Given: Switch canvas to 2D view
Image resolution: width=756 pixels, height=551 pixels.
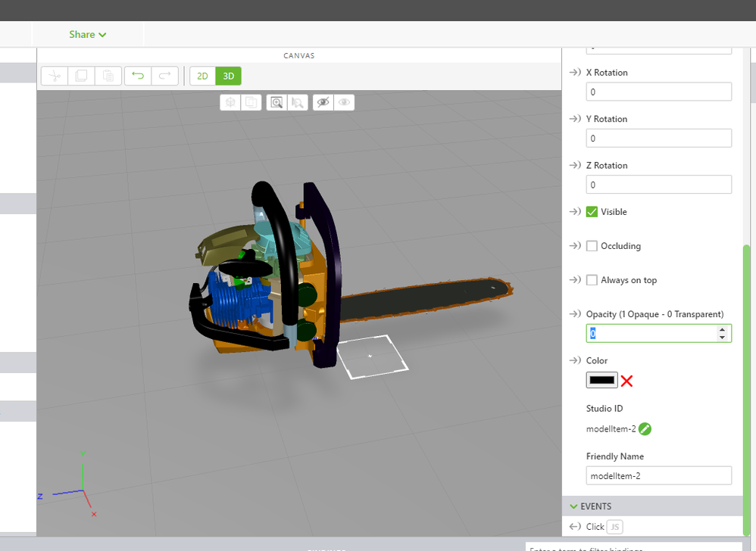Looking at the screenshot, I should (x=202, y=76).
